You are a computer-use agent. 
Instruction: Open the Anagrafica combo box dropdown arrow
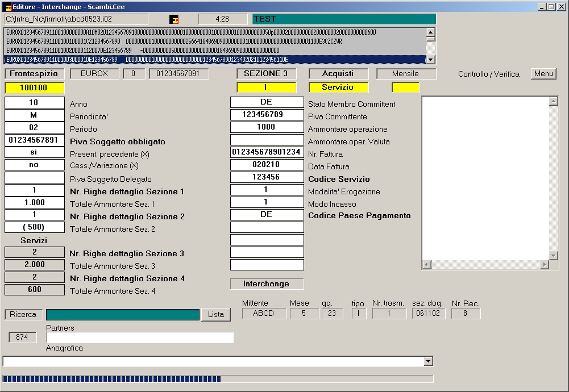[x=429, y=361]
